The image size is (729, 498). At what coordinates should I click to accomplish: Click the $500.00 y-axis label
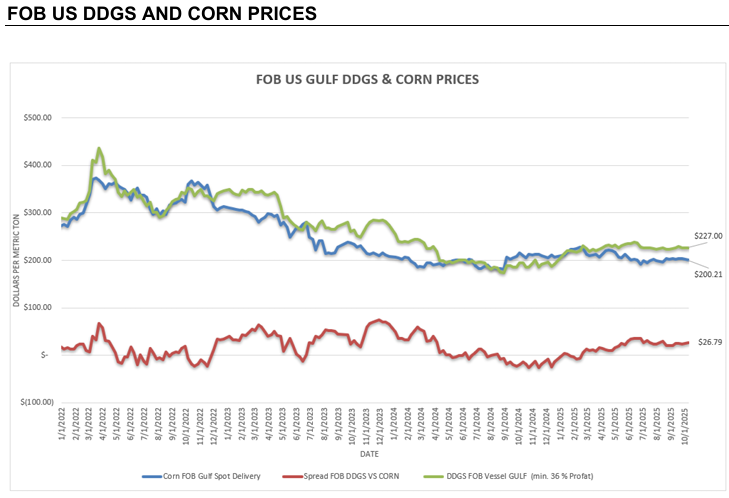38,118
